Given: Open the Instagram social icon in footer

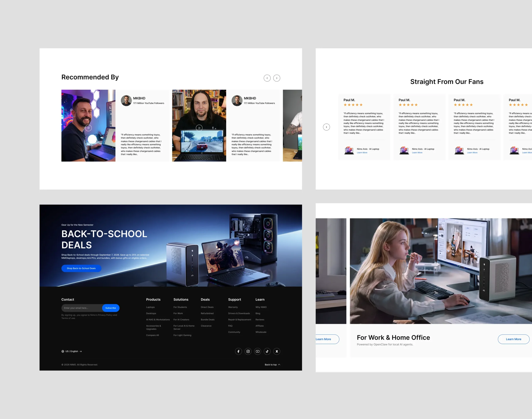Looking at the screenshot, I should pyautogui.click(x=248, y=351).
